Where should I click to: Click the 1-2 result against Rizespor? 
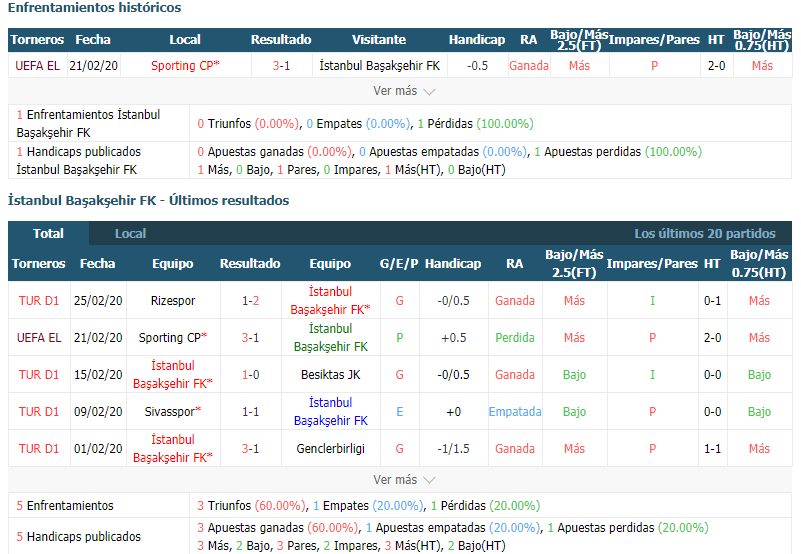tap(250, 301)
